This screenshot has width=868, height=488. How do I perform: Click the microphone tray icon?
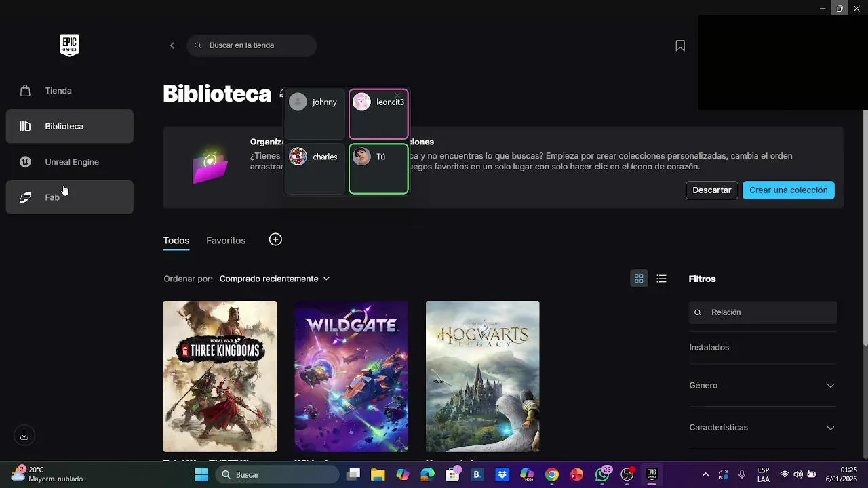coord(742,474)
